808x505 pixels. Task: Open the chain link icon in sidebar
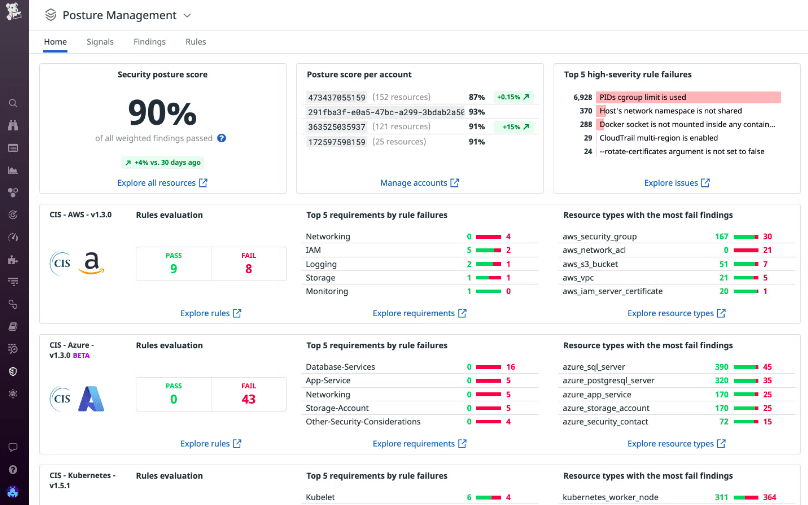(x=13, y=305)
